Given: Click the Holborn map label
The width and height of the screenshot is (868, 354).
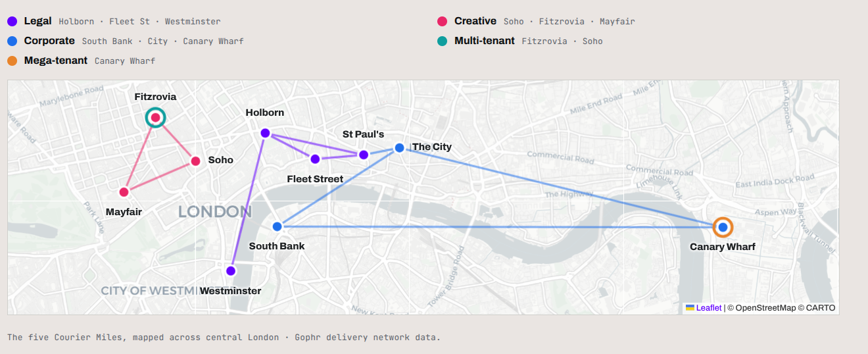Looking at the screenshot, I should pyautogui.click(x=265, y=113).
